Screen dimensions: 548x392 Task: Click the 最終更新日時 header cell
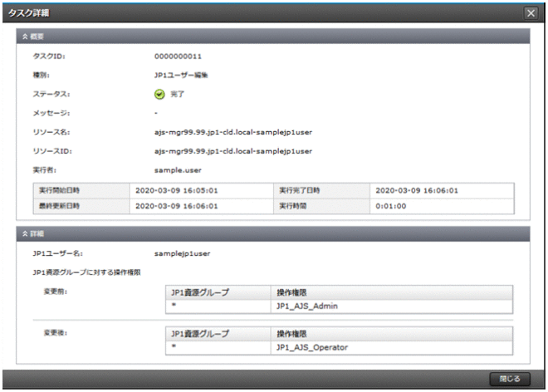pyautogui.click(x=81, y=206)
